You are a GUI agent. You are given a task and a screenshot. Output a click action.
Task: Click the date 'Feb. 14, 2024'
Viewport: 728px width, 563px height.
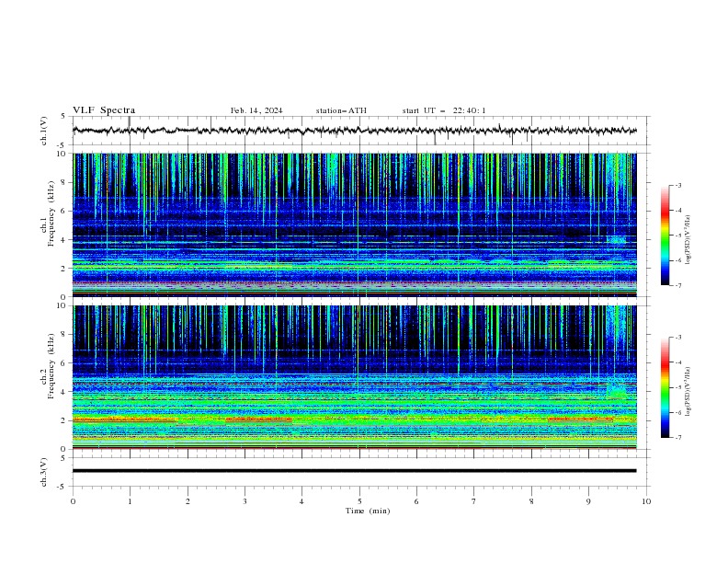pyautogui.click(x=256, y=110)
